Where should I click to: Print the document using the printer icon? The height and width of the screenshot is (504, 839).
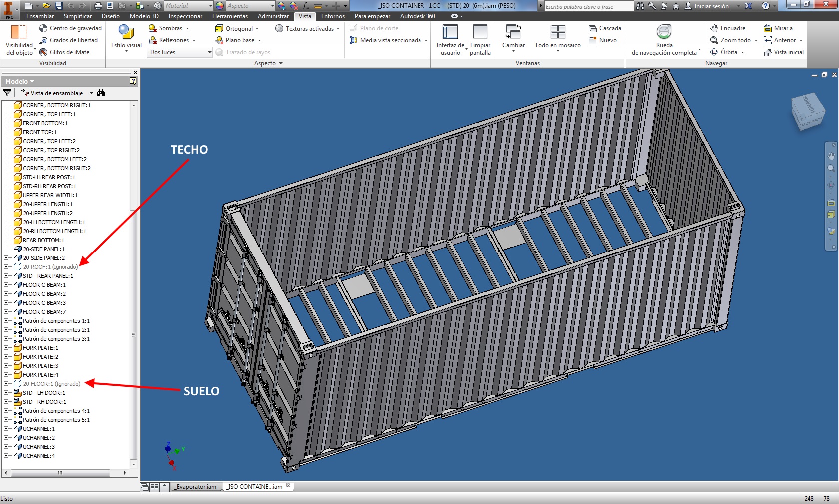pyautogui.click(x=98, y=6)
